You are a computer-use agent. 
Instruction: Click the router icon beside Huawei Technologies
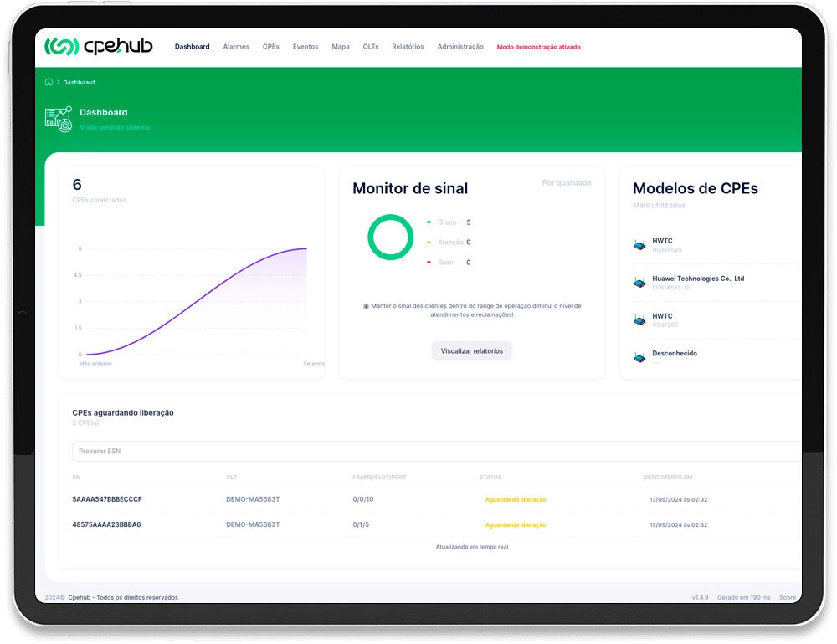[x=639, y=283]
